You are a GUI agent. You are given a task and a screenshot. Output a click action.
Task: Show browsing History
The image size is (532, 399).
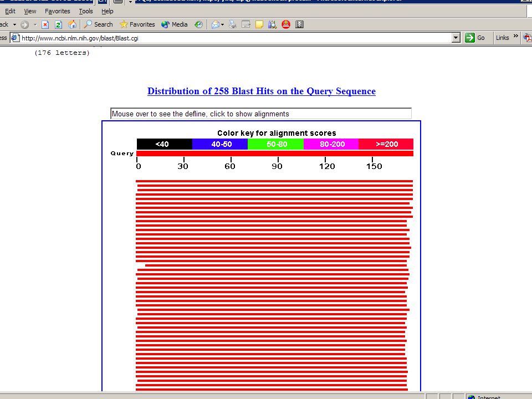coord(198,24)
